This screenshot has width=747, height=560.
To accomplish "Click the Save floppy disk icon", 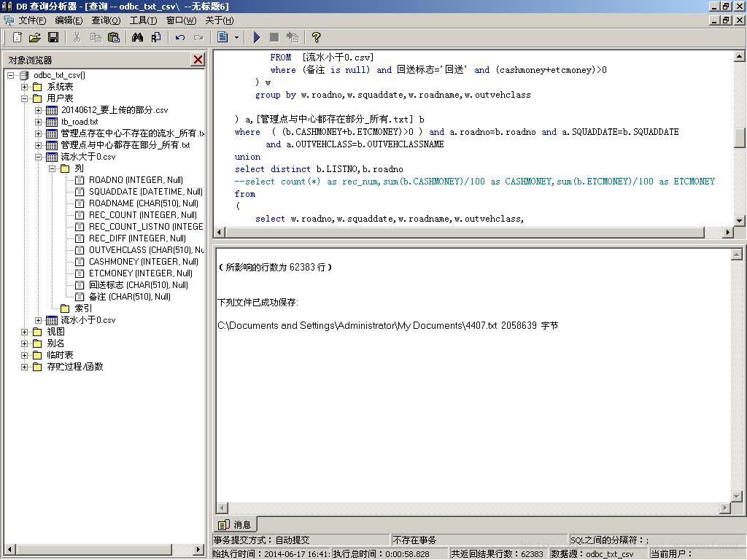I will (53, 37).
